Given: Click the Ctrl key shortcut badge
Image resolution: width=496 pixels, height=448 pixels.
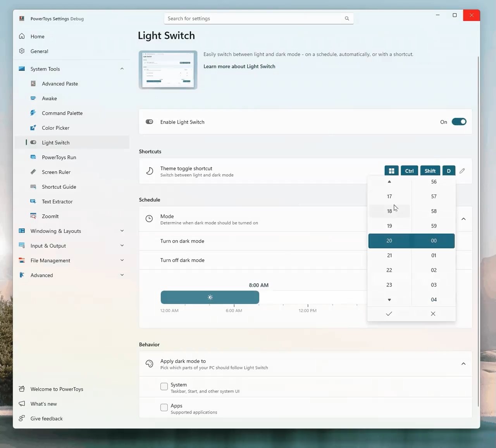Looking at the screenshot, I should [x=409, y=171].
